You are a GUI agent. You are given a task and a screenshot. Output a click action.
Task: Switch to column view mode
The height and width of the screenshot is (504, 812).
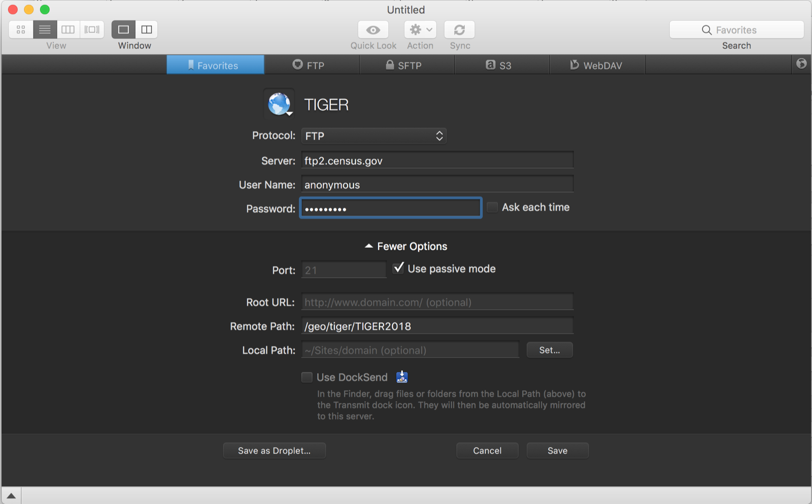(68, 29)
